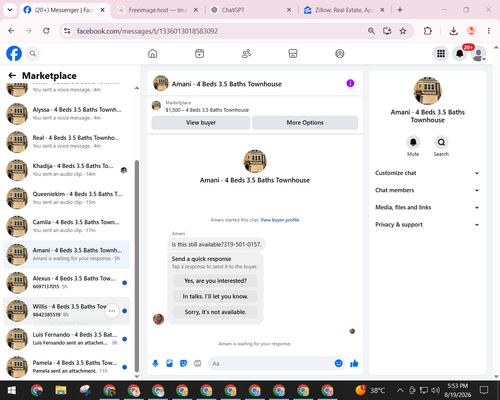Open the Windows Start button

click(x=12, y=390)
